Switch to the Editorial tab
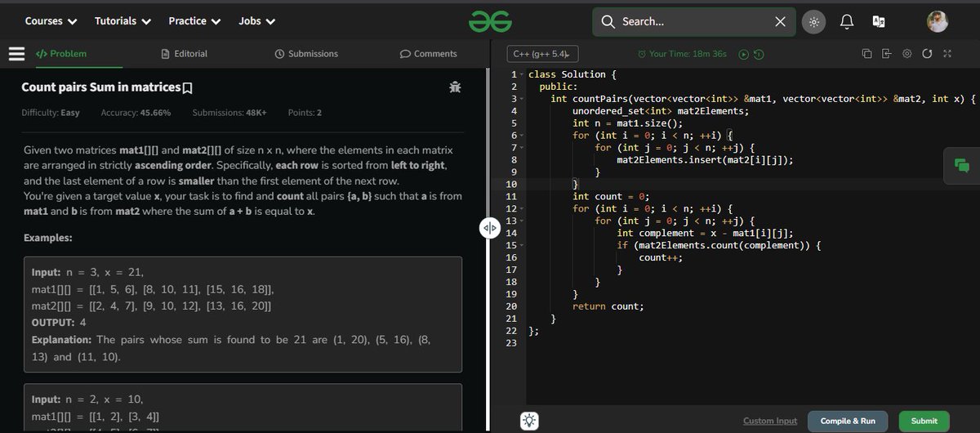Image resolution: width=980 pixels, height=433 pixels. 185,54
